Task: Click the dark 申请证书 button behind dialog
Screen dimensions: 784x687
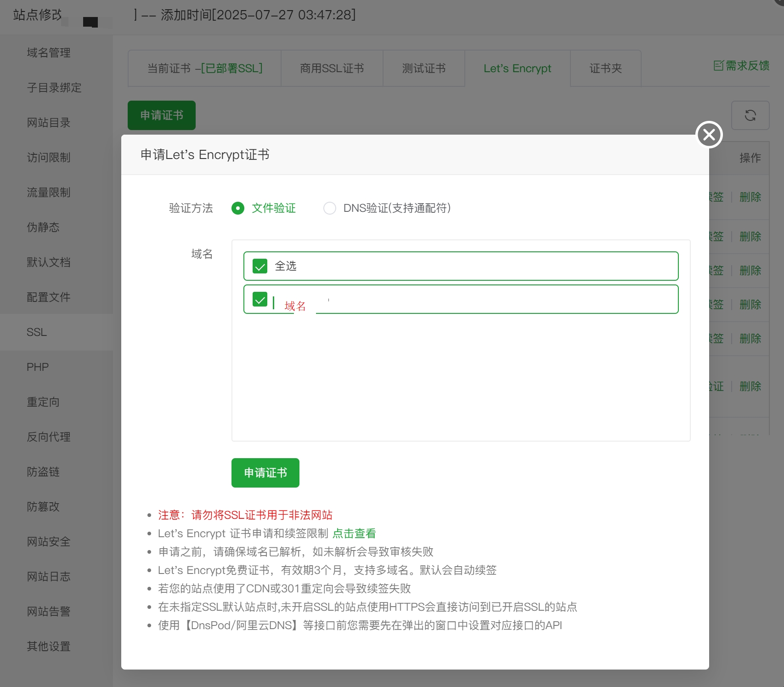Action: (x=162, y=115)
